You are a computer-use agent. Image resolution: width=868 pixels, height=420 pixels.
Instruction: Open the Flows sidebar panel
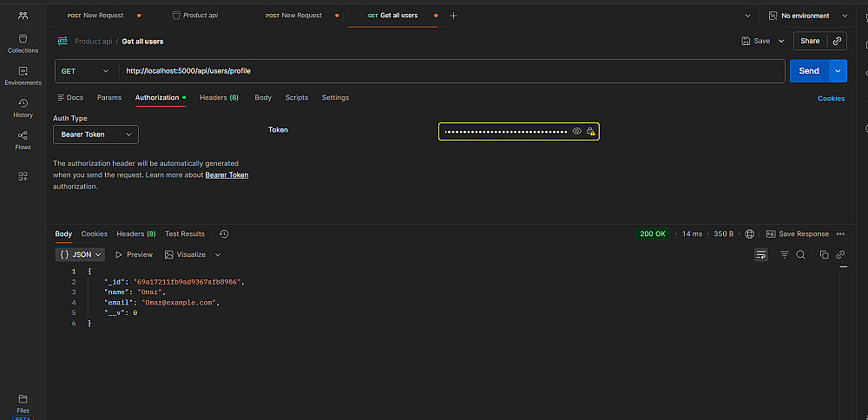click(23, 140)
